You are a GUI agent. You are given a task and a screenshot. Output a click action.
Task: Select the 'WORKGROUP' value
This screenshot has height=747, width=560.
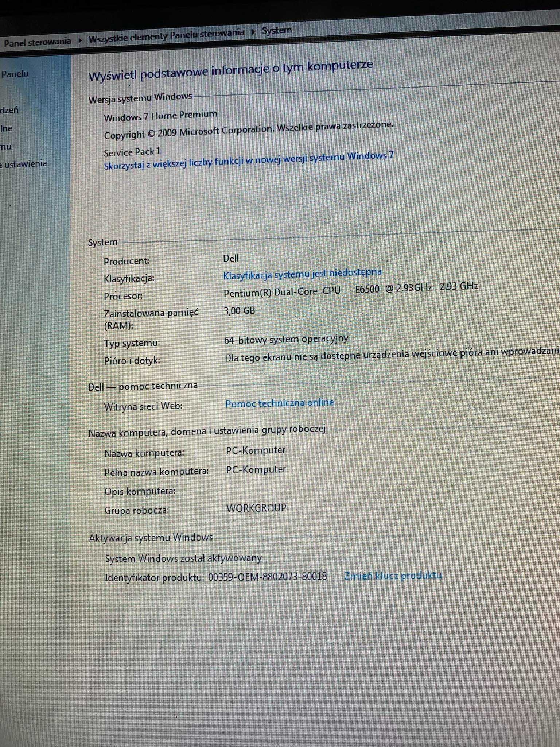point(256,508)
